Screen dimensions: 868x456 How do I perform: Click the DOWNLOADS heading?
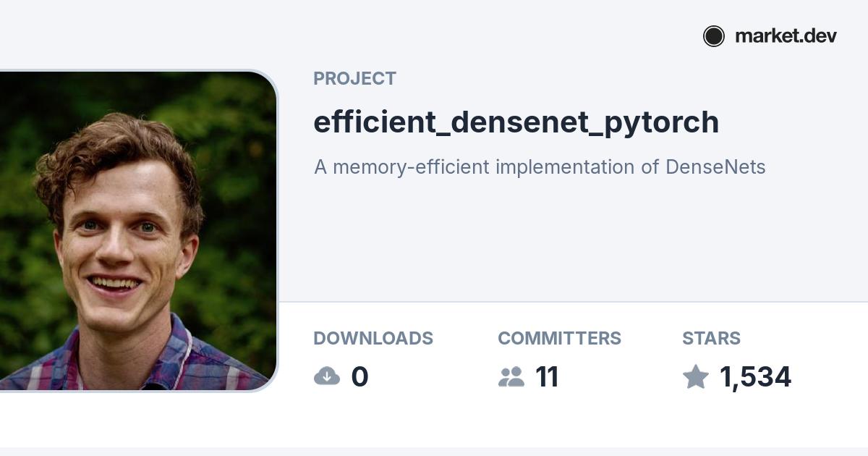click(373, 339)
